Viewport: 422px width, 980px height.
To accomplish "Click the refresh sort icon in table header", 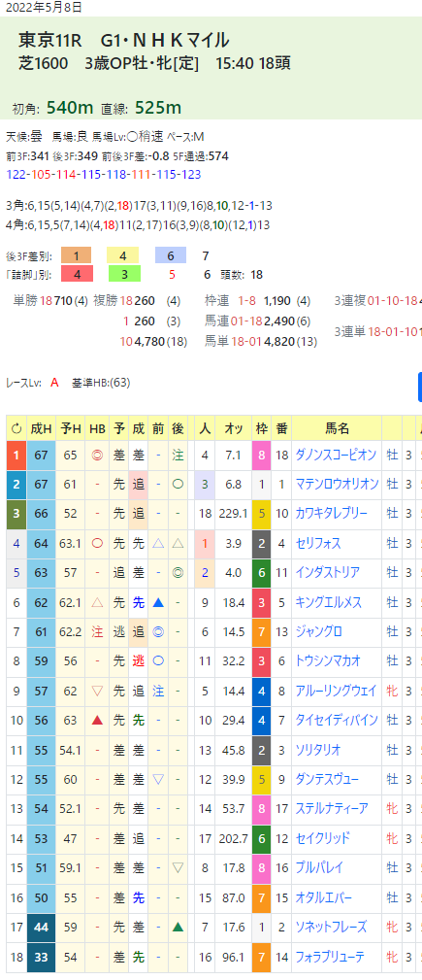I will (16, 428).
